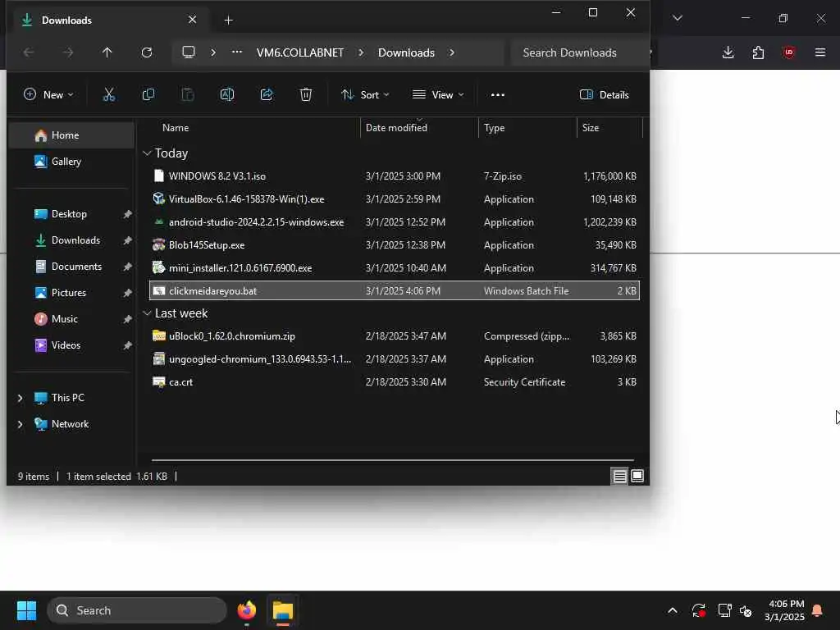Expand the chevron after VM6.COLLABNET breadcrumb
This screenshot has width=840, height=630.
coord(361,52)
